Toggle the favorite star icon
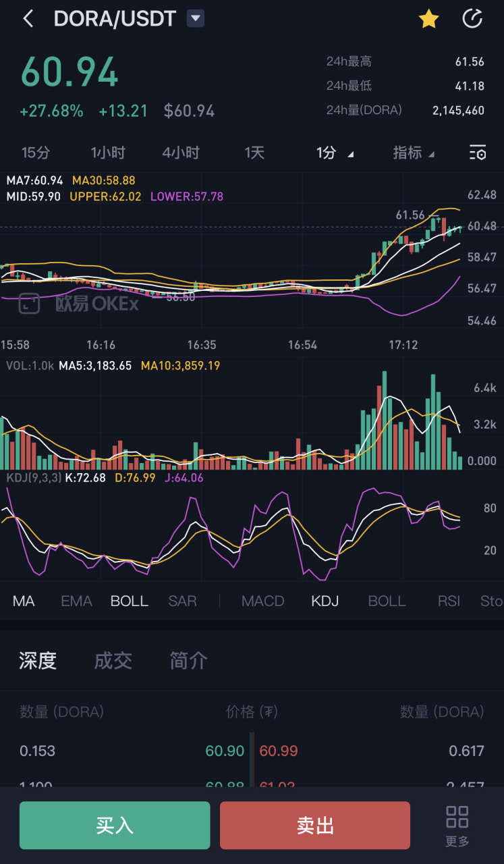Viewport: 504px width, 864px height. 429,19
